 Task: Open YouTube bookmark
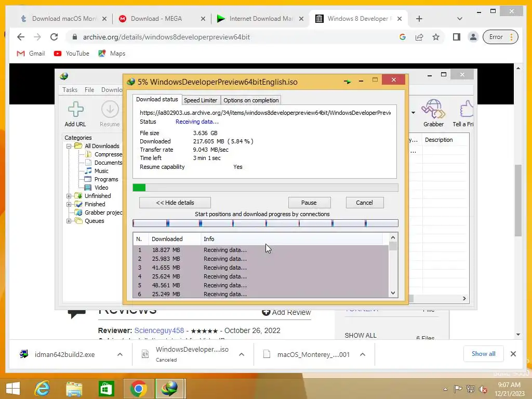click(x=72, y=54)
